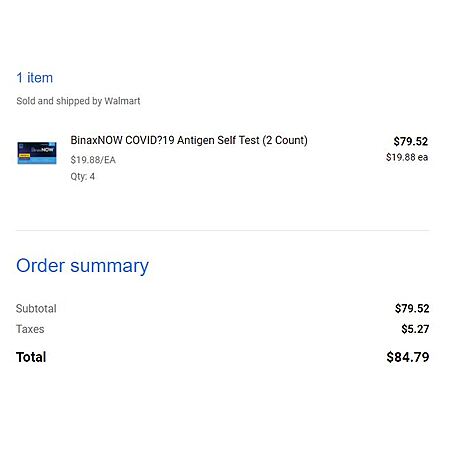
Task: Click the word 'Walmart' in the seller line
Action: pyautogui.click(x=122, y=101)
